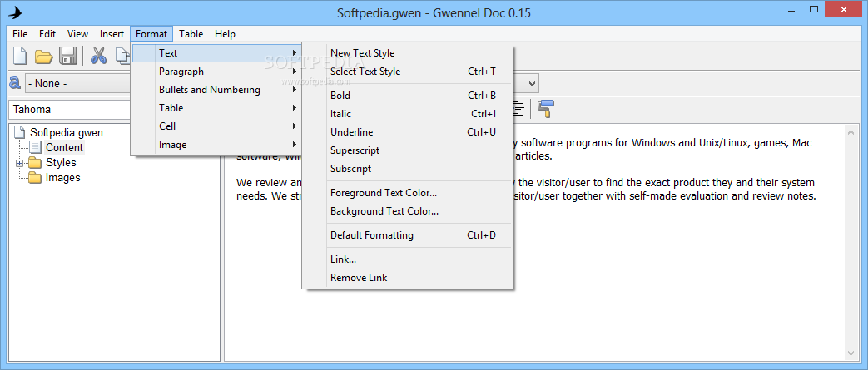868x370 pixels.
Task: Open the '- None -' text style dropdown
Action: point(77,84)
